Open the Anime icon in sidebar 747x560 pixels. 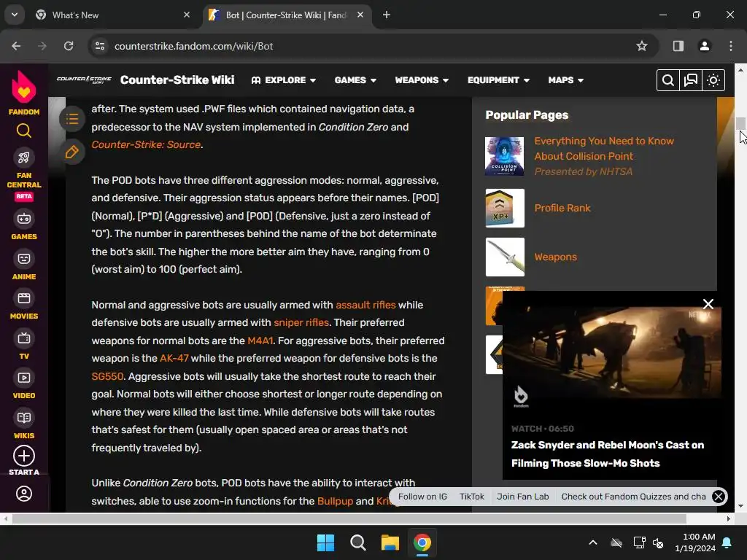tap(24, 259)
